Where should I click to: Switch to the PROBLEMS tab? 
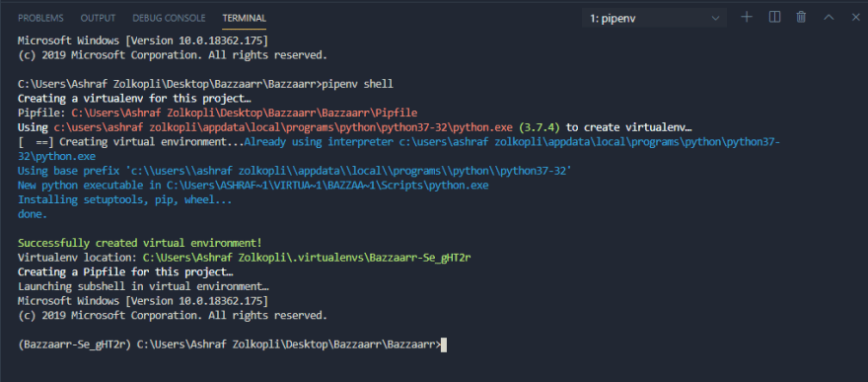coord(40,19)
